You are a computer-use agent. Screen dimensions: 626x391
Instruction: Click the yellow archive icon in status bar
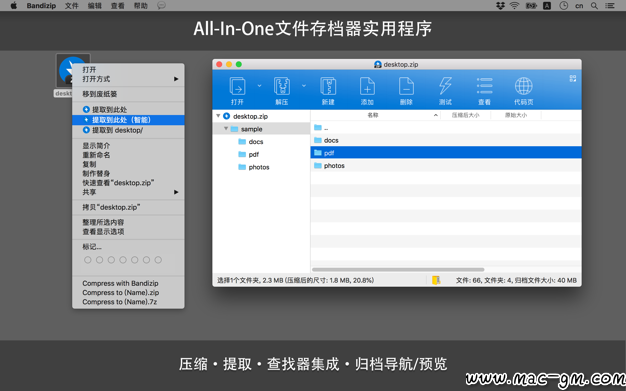[436, 280]
